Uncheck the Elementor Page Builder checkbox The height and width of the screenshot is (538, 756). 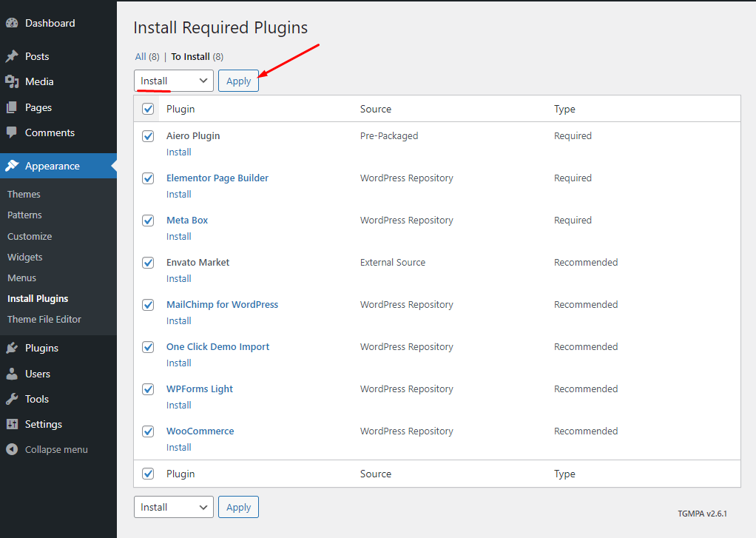[x=148, y=178]
